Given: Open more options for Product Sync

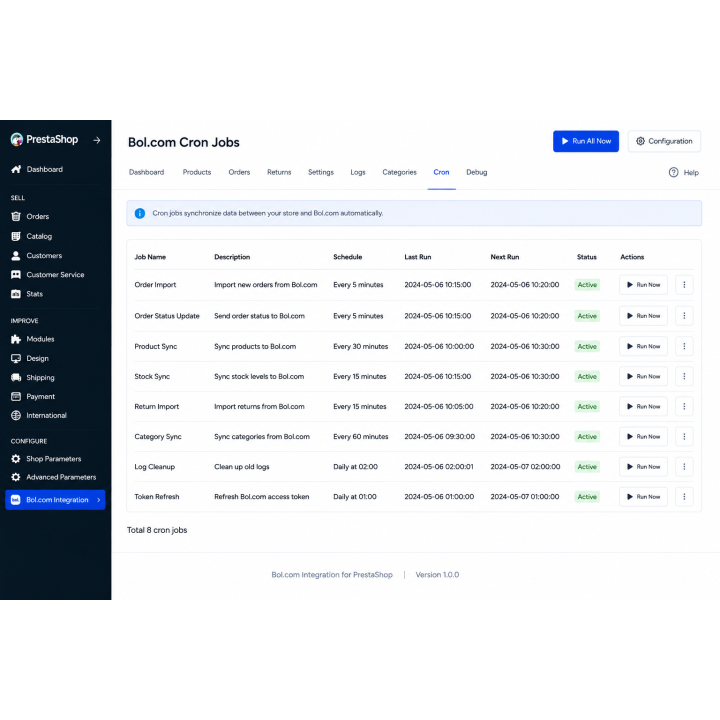Looking at the screenshot, I should pyautogui.click(x=684, y=346).
